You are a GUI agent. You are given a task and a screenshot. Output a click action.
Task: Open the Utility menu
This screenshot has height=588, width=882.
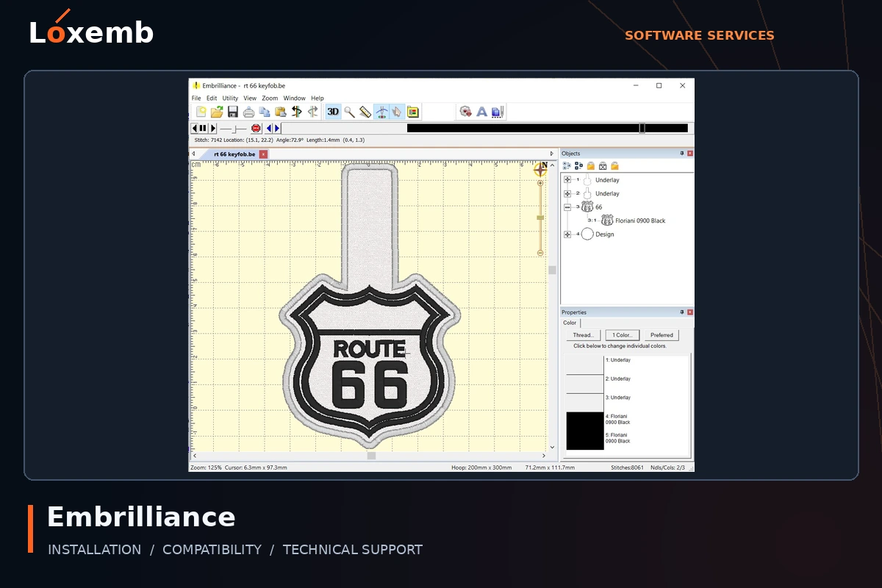(x=230, y=98)
